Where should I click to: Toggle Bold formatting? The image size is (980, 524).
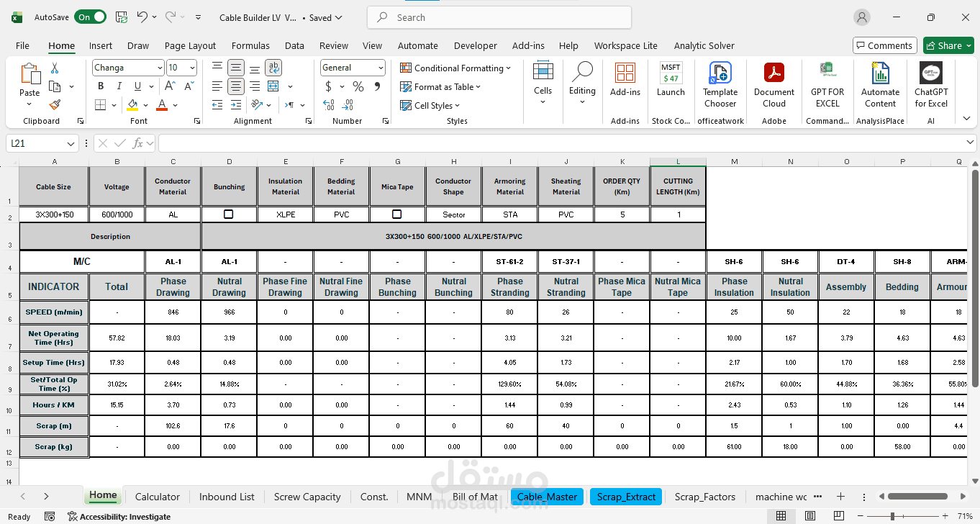click(101, 86)
